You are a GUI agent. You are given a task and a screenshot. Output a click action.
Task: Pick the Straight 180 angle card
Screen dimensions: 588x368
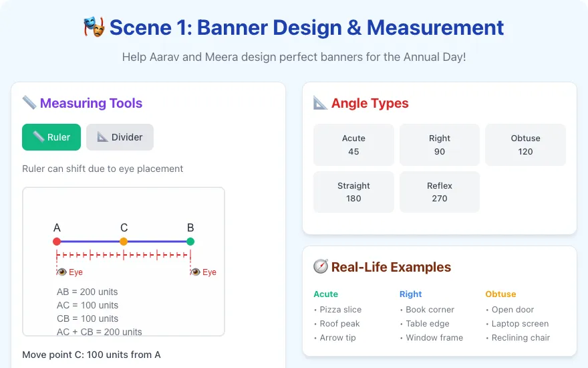coord(353,192)
